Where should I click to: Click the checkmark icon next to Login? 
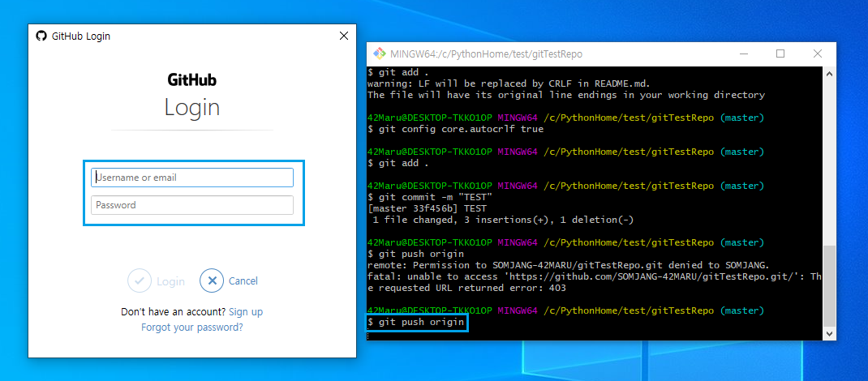[x=140, y=281]
